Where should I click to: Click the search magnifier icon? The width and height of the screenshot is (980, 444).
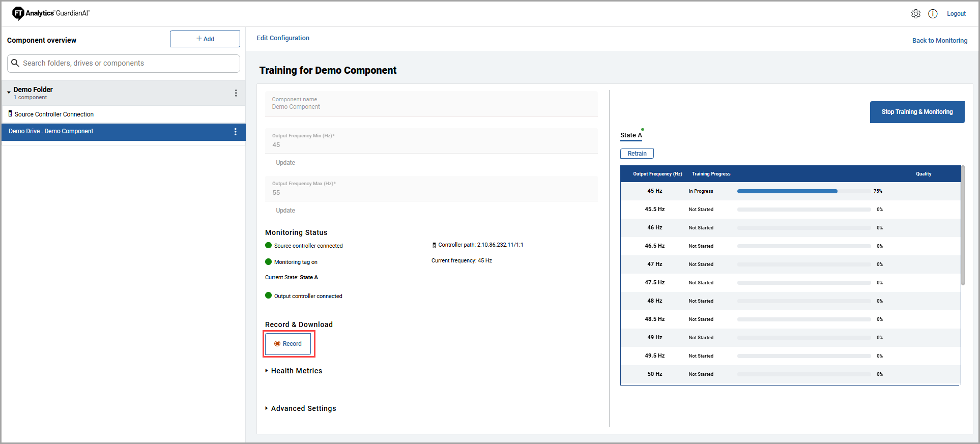pos(15,63)
